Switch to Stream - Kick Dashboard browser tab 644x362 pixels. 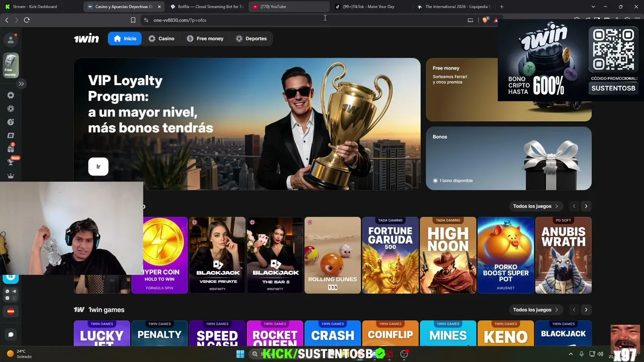point(41,7)
